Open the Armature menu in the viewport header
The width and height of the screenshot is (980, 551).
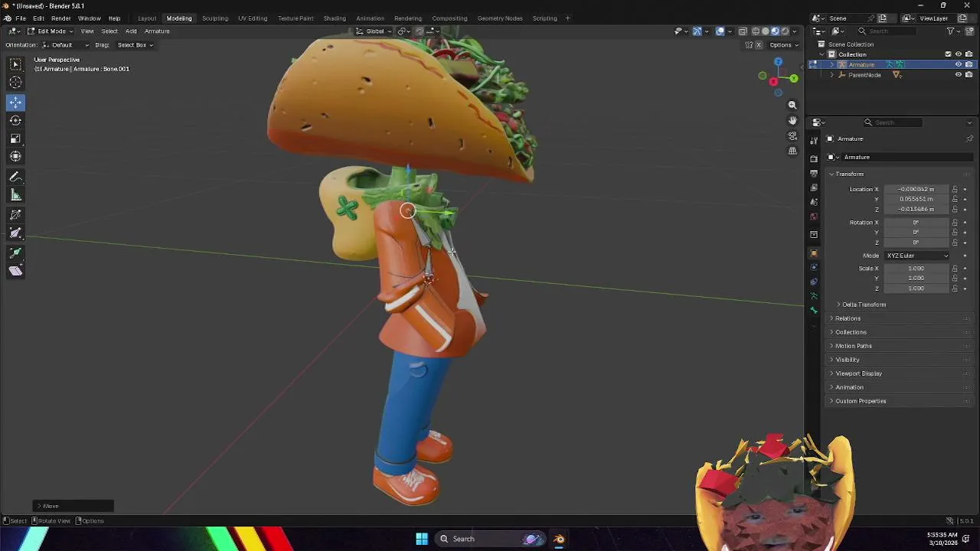tap(157, 31)
